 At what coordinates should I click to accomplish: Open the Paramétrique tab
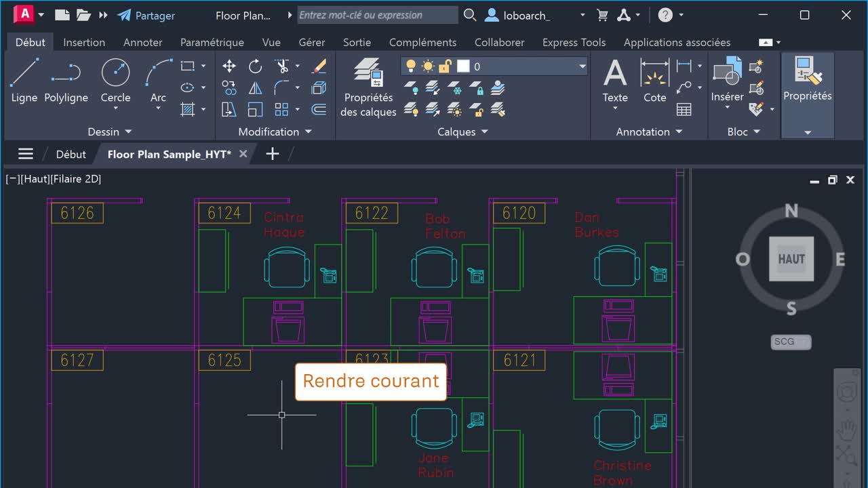coord(212,42)
